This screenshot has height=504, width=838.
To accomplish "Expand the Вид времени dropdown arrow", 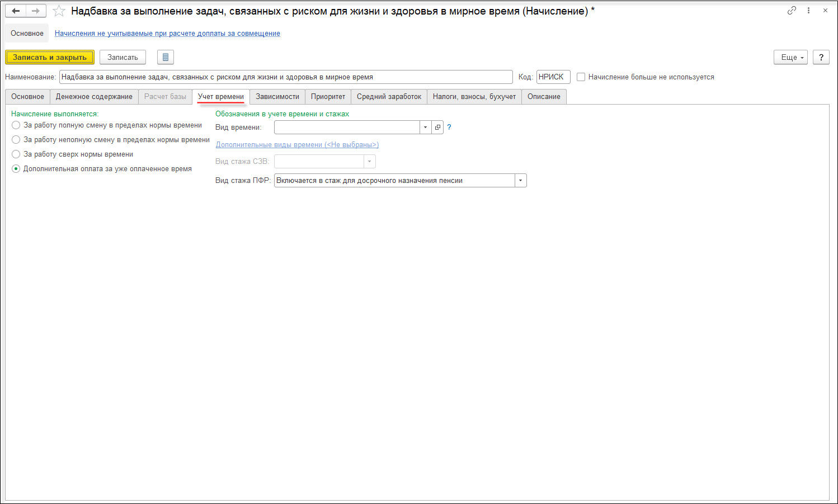I will tap(425, 128).
